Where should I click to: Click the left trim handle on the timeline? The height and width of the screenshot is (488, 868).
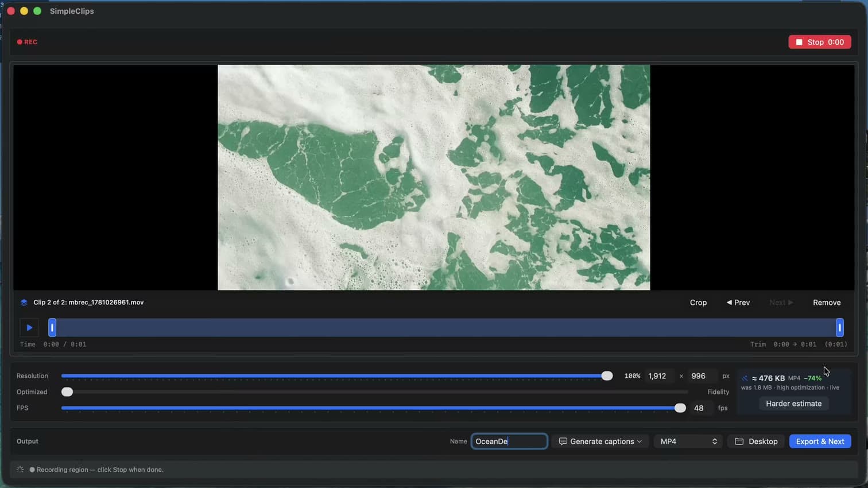coord(52,327)
